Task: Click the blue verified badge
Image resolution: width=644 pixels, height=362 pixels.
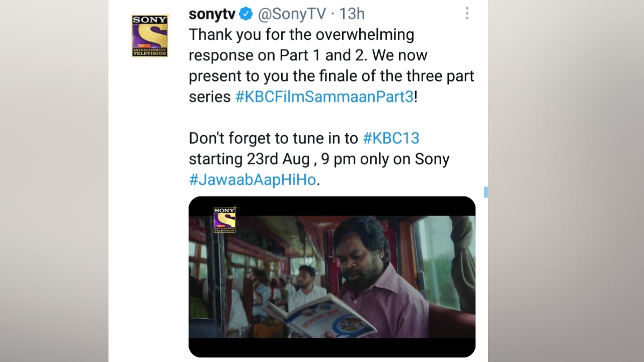Action: 246,14
